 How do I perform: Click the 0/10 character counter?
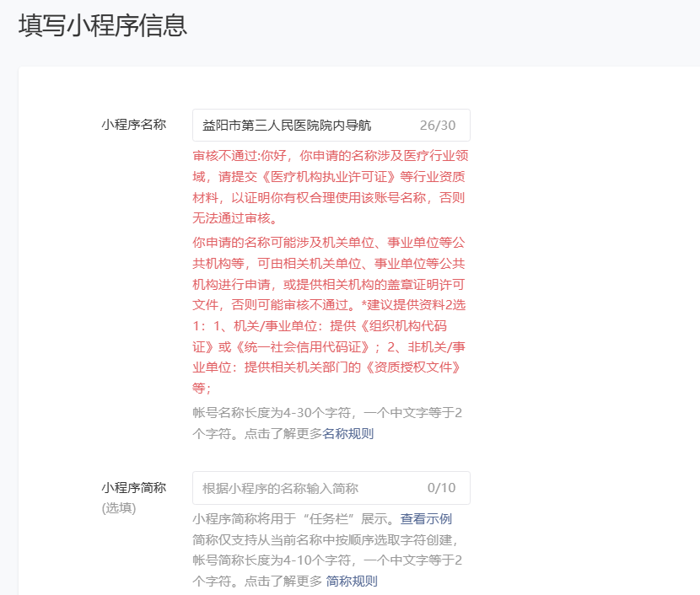[442, 488]
